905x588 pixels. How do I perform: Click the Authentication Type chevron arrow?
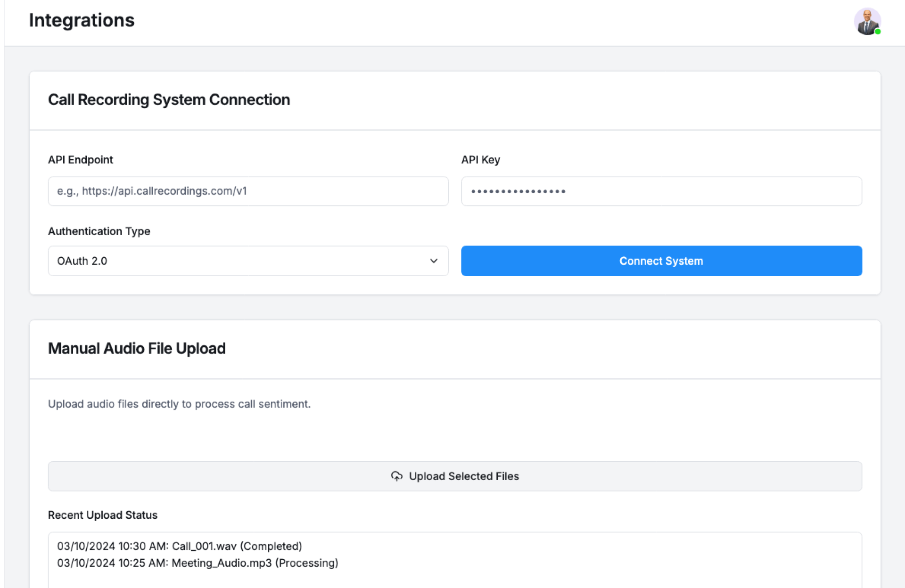coord(434,261)
